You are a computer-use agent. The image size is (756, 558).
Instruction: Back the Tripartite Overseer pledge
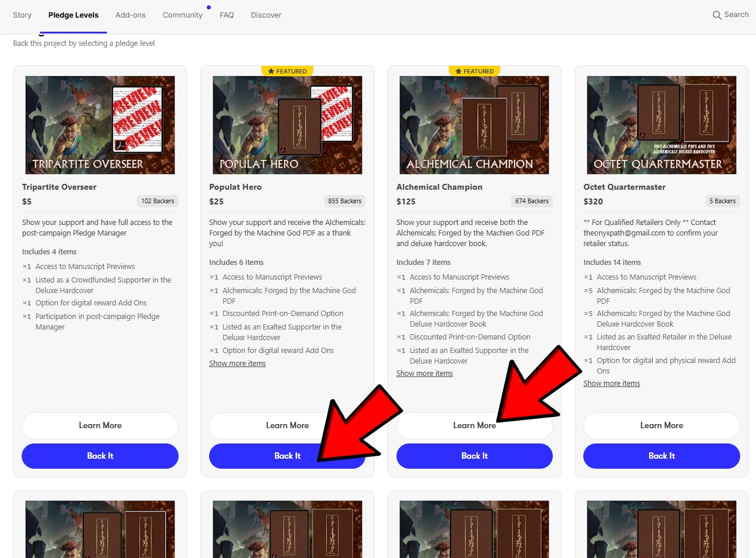100,456
